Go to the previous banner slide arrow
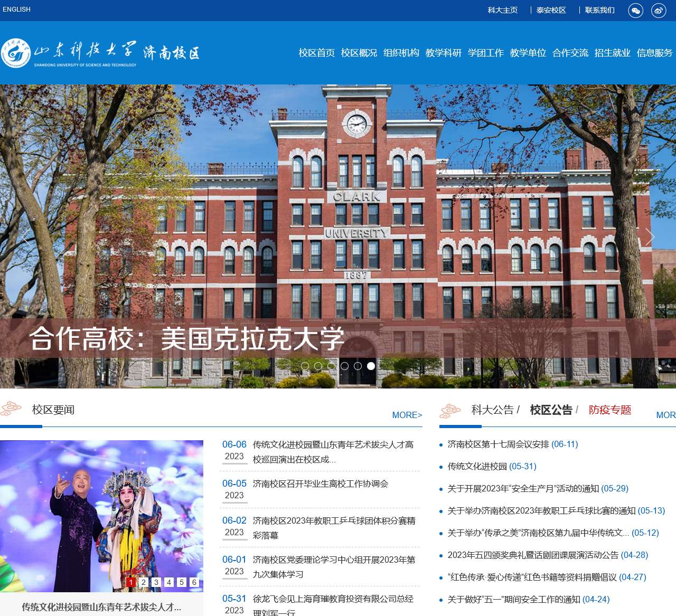This screenshot has width=676, height=616. click(x=25, y=237)
